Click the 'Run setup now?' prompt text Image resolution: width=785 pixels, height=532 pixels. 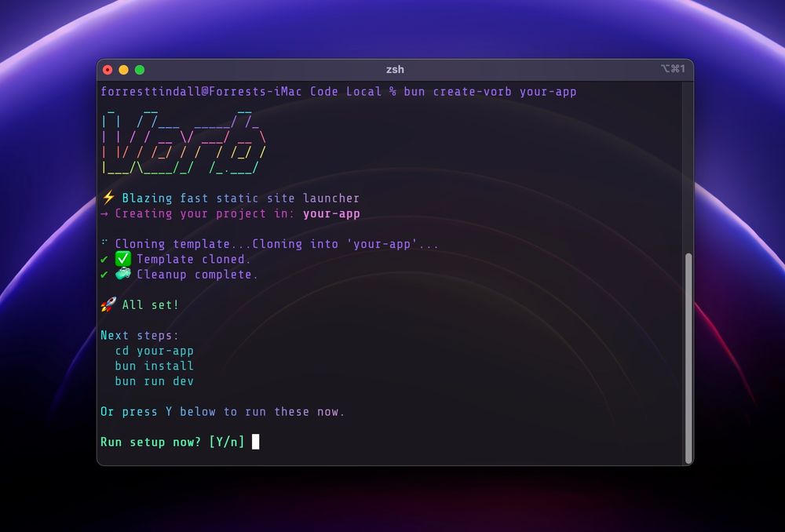pos(151,442)
